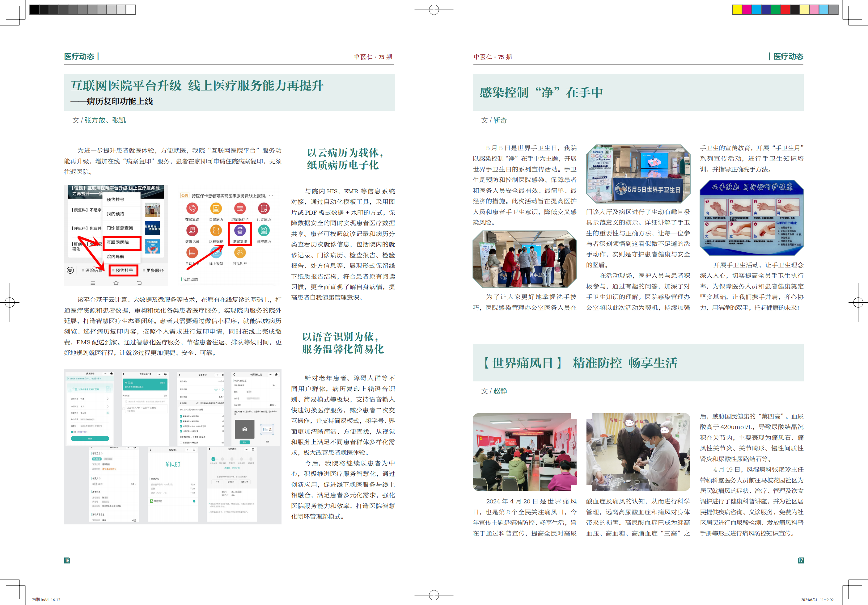Uncheck the 入院记录 checkbox

click(x=181, y=426)
